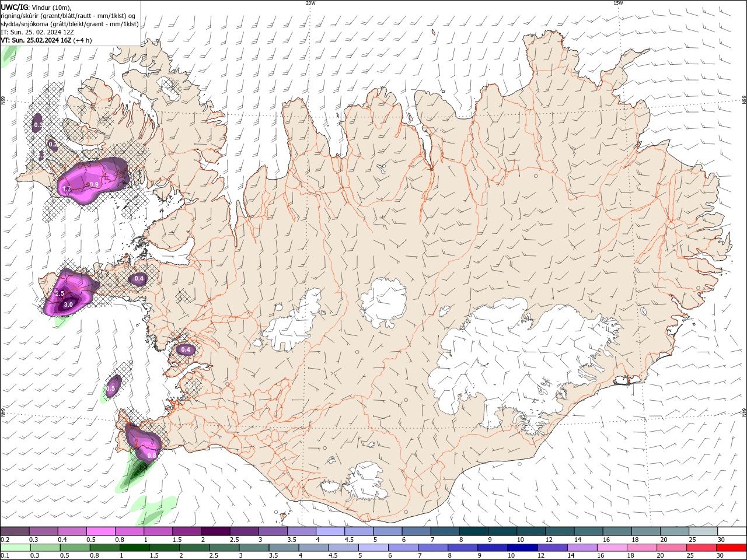
Task: Click the upper-row magenta swatch labeled 1
Action: tap(158, 531)
